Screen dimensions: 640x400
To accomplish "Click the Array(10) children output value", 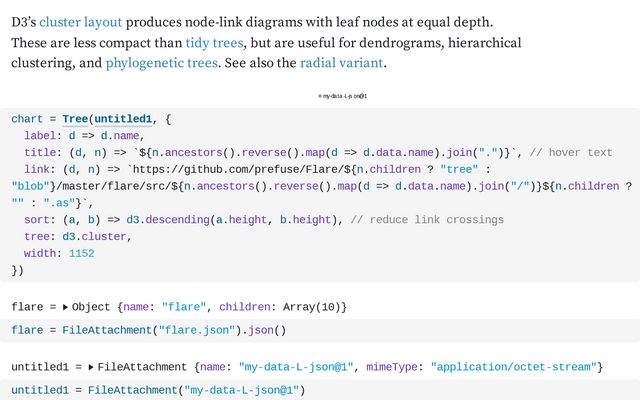I will pyautogui.click(x=304, y=306).
